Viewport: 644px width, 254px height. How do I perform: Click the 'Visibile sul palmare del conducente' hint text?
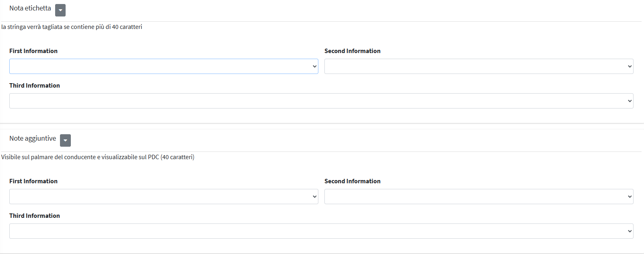tap(98, 157)
